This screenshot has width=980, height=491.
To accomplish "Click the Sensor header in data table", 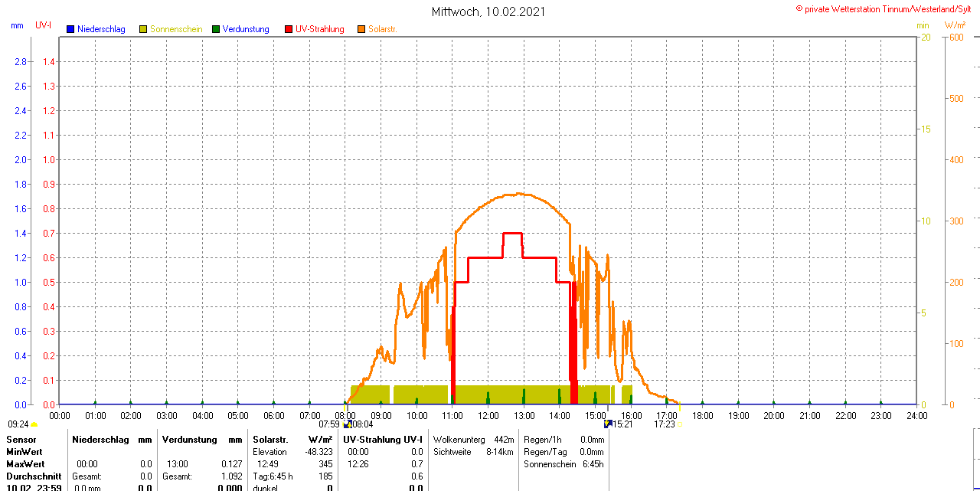I will (21, 440).
